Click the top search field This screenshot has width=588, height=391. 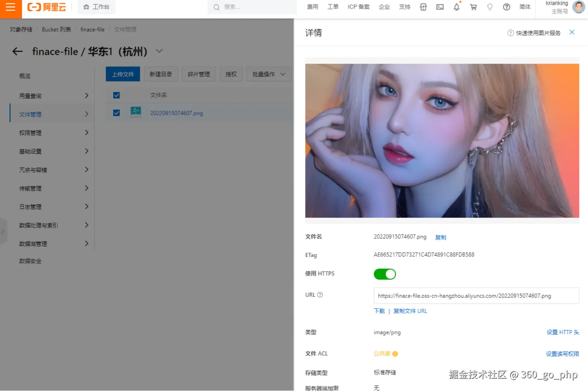pos(252,7)
